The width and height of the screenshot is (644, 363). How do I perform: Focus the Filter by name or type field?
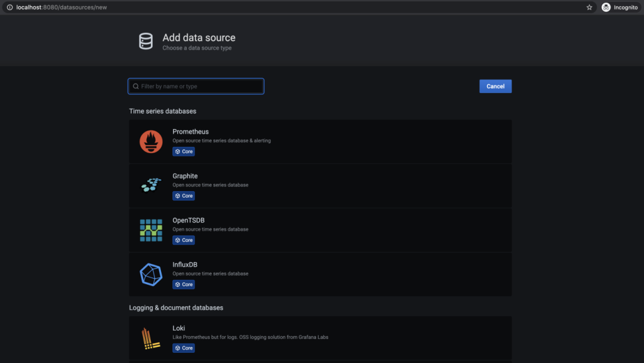[196, 87]
